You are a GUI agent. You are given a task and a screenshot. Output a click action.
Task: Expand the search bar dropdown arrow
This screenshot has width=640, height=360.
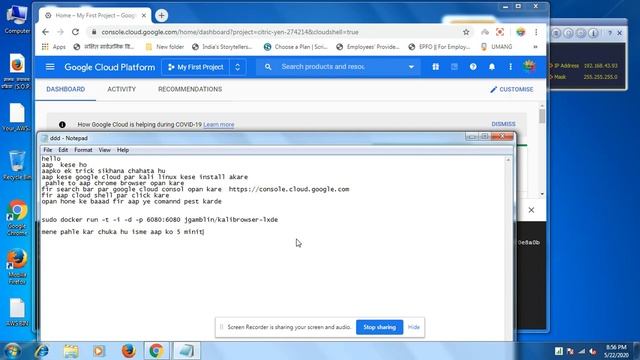[411, 67]
